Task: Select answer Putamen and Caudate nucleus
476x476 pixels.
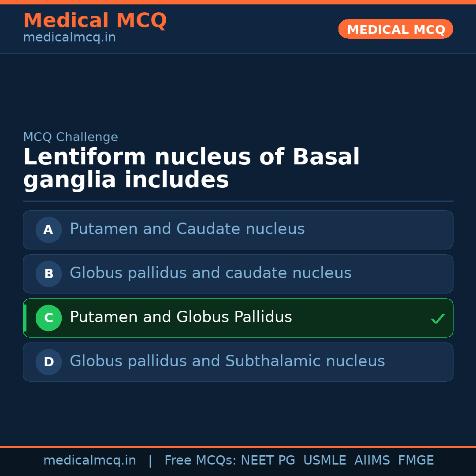Action: click(187, 229)
